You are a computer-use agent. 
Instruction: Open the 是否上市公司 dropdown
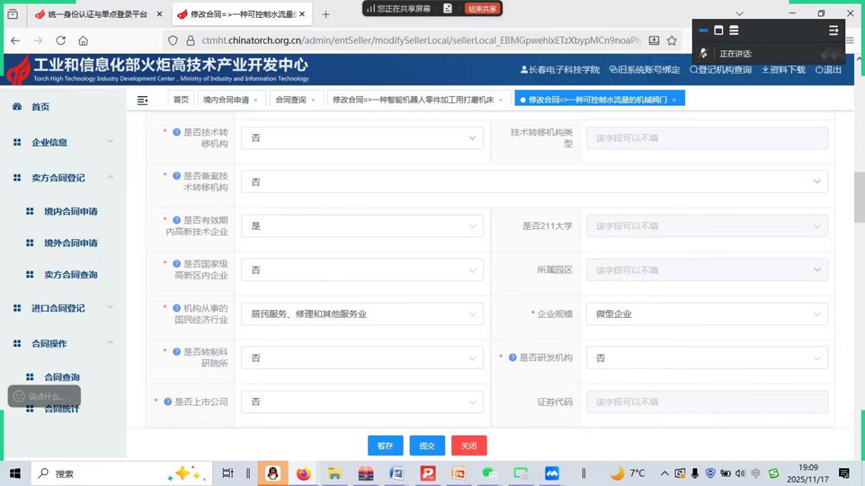point(362,402)
